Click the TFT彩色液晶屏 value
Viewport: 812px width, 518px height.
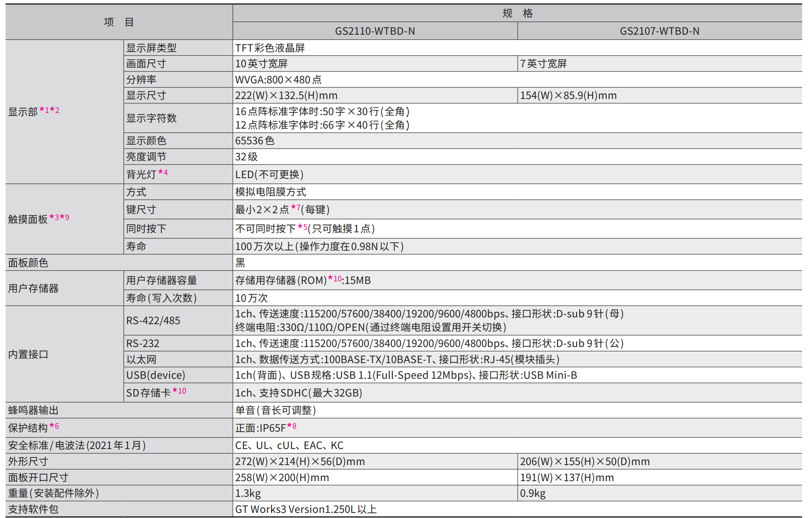270,48
